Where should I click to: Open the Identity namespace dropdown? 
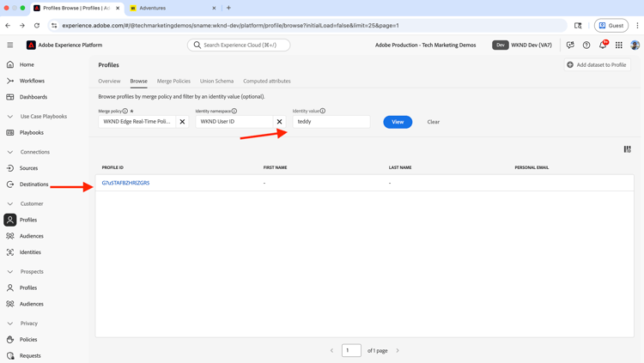click(234, 122)
